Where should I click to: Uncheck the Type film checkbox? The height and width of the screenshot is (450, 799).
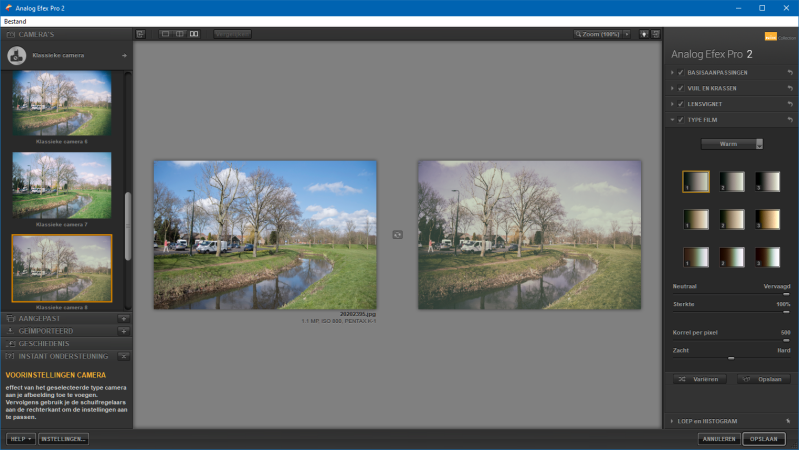(x=681, y=120)
